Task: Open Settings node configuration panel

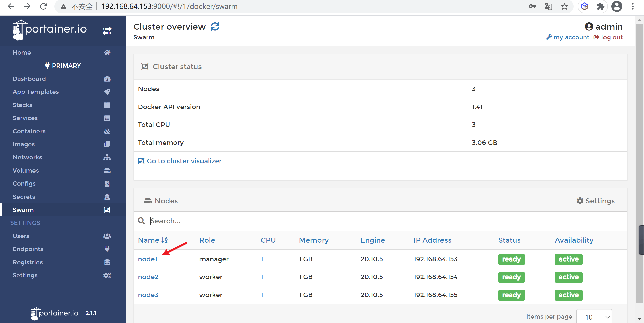Action: (x=596, y=201)
